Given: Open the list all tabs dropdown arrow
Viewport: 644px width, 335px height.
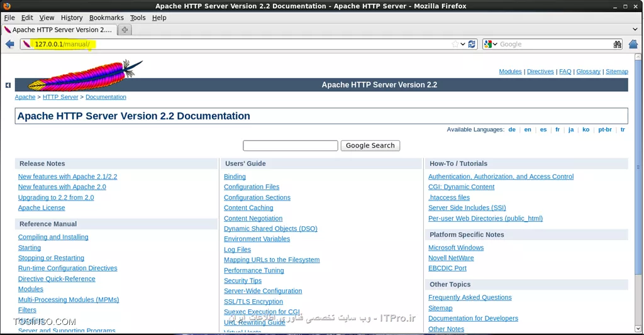Looking at the screenshot, I should pyautogui.click(x=635, y=30).
